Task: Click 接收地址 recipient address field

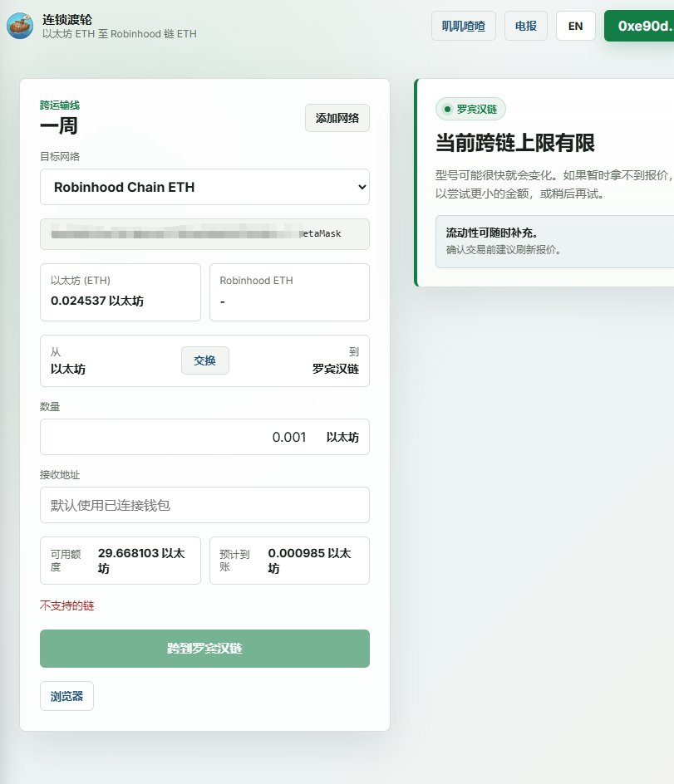Action: pos(204,505)
